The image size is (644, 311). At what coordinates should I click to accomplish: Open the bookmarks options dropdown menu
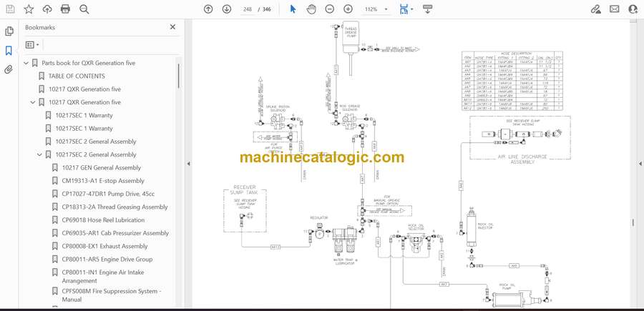32,44
